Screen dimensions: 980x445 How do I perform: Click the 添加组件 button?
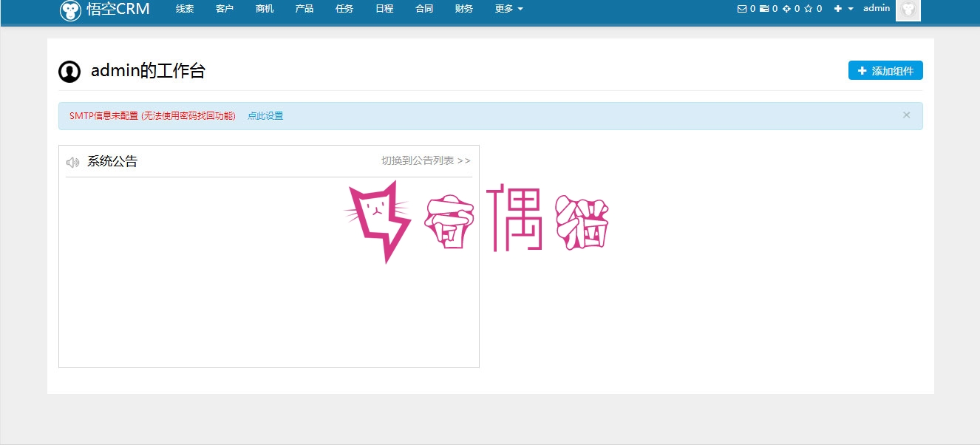[x=885, y=71]
